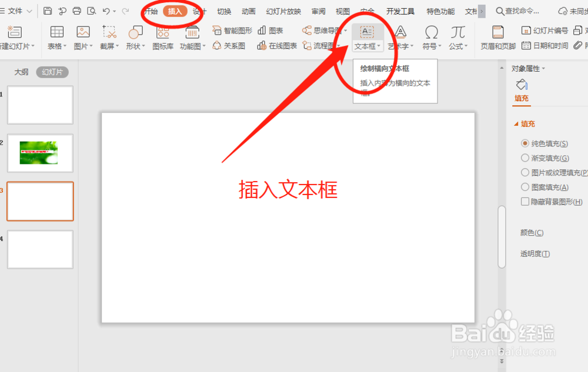Click the Undo arrow icon

[106, 11]
